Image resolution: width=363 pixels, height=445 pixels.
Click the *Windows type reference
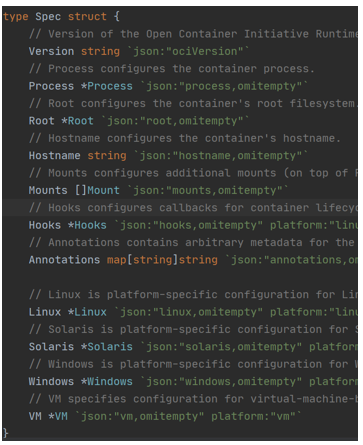coord(107,381)
